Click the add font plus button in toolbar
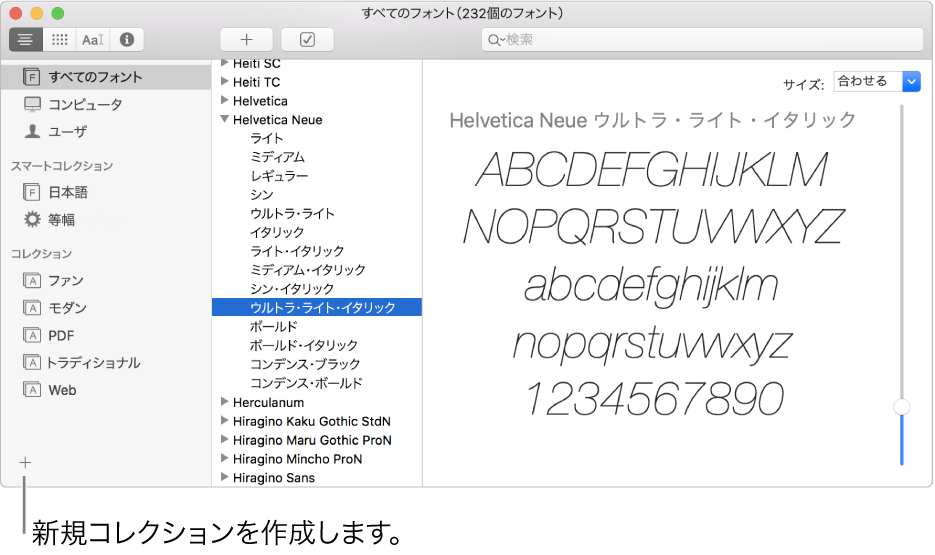 [246, 40]
